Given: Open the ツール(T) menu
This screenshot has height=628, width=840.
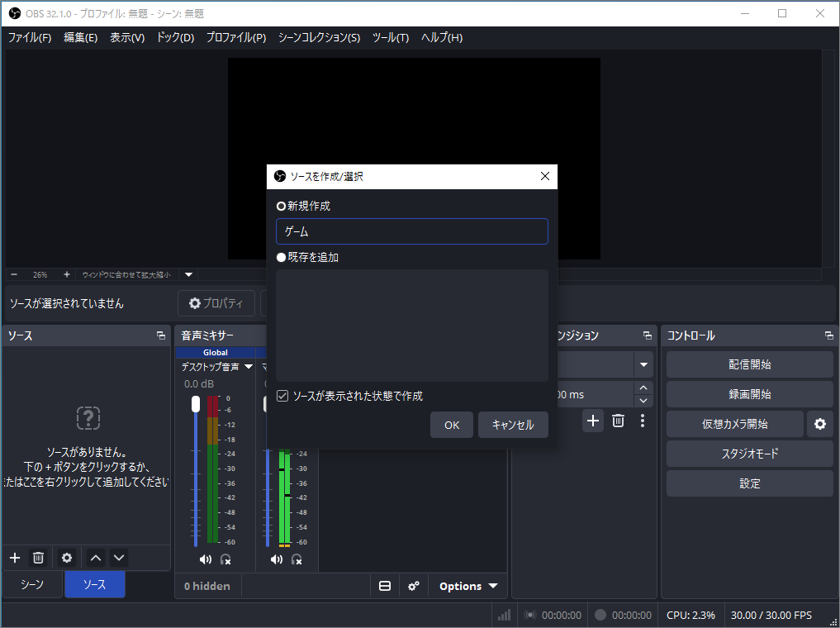Looking at the screenshot, I should pyautogui.click(x=390, y=37).
